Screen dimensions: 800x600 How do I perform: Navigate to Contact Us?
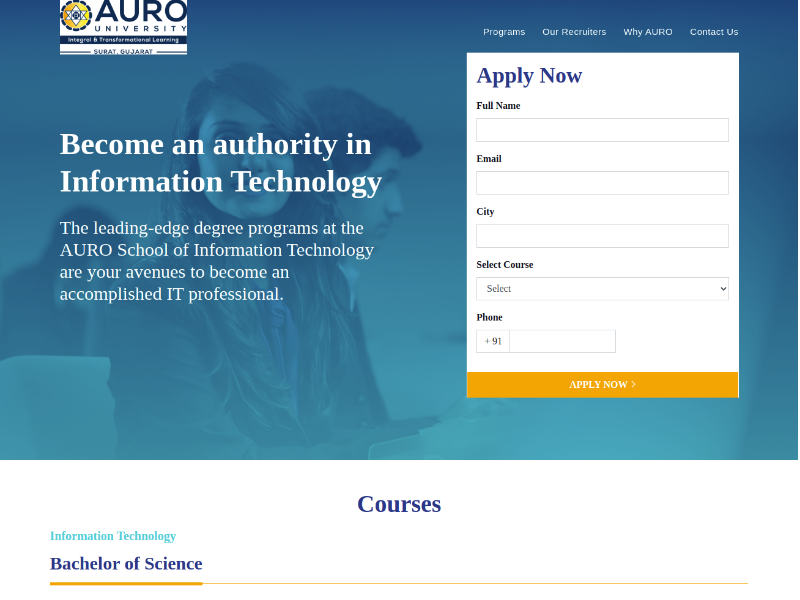coord(714,32)
